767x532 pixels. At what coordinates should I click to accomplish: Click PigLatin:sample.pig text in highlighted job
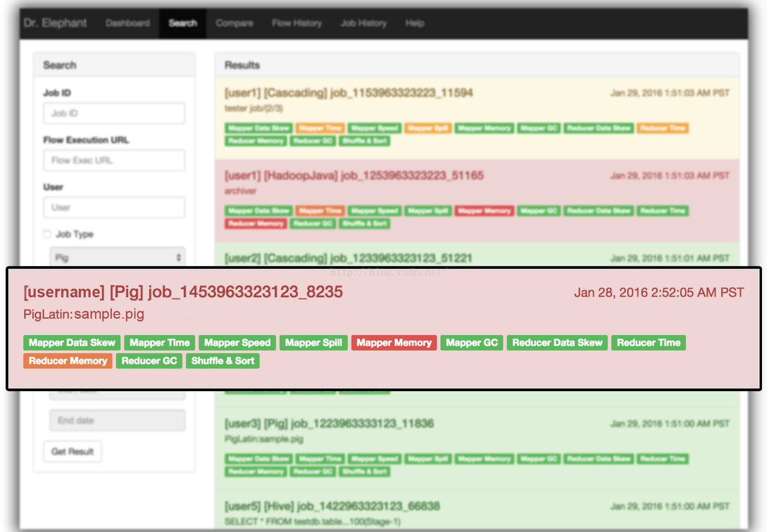click(x=84, y=314)
